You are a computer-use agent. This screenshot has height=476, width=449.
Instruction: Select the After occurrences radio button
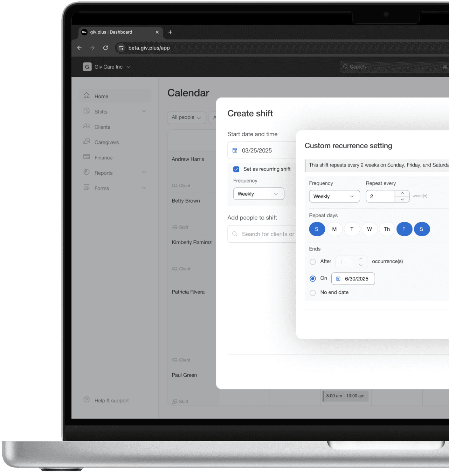click(x=312, y=261)
